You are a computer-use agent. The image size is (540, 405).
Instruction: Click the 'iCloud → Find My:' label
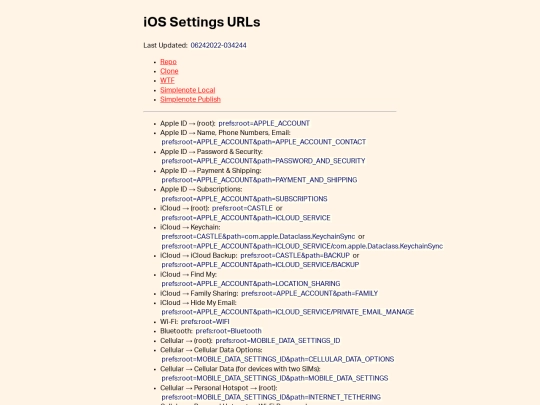188,274
